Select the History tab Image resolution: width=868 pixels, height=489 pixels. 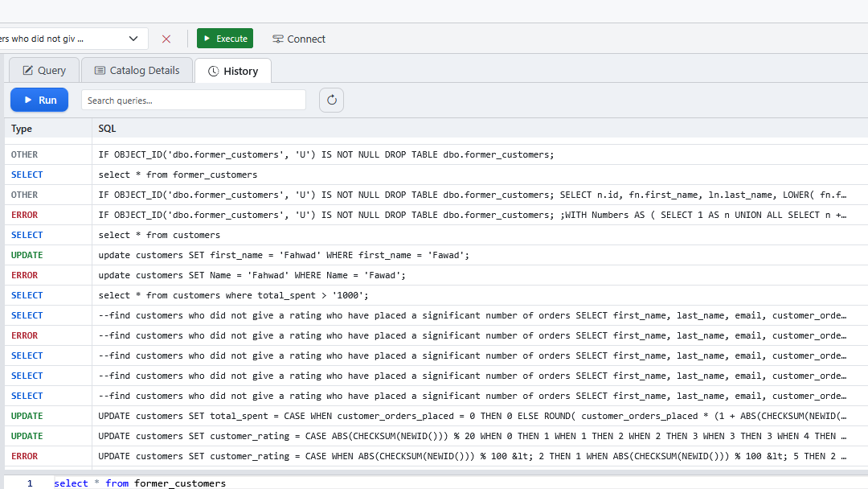tap(233, 71)
